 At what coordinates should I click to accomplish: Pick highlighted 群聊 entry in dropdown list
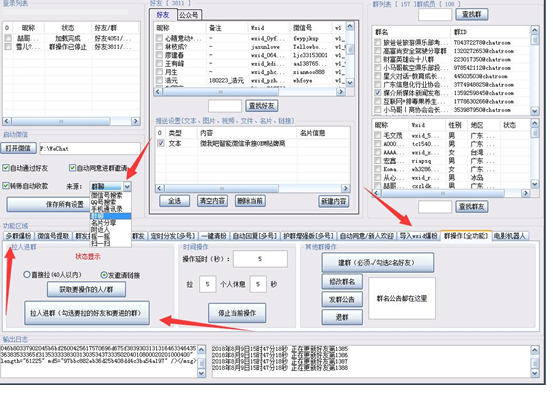pyautogui.click(x=111, y=216)
